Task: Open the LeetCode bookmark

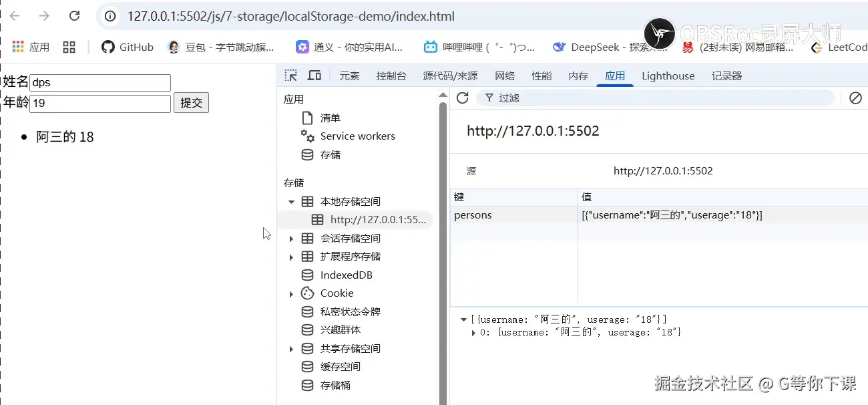Action: pyautogui.click(x=839, y=47)
